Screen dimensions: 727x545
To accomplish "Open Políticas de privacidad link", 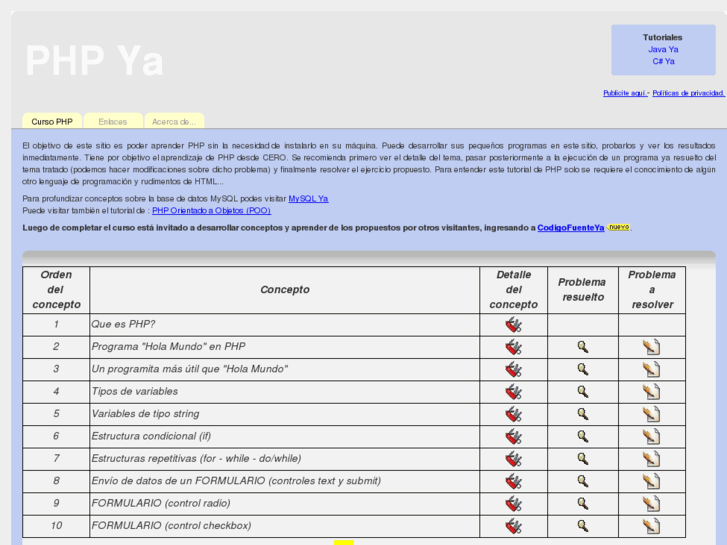I will (x=689, y=93).
